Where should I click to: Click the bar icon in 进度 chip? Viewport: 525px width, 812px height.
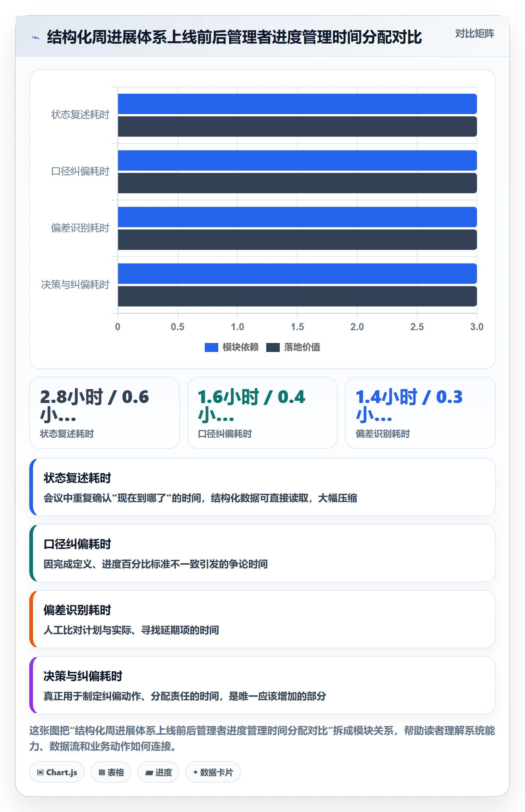(149, 773)
